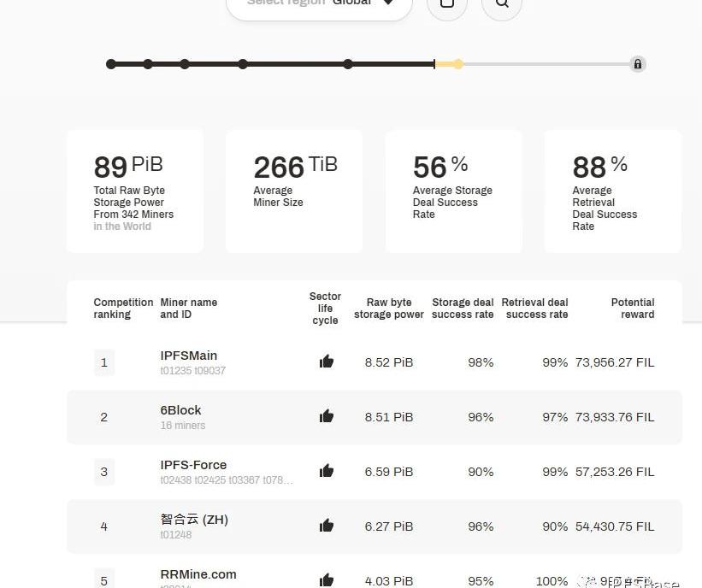The height and width of the screenshot is (588, 702).
Task: Open the IPFSMain miner name
Action: point(188,356)
